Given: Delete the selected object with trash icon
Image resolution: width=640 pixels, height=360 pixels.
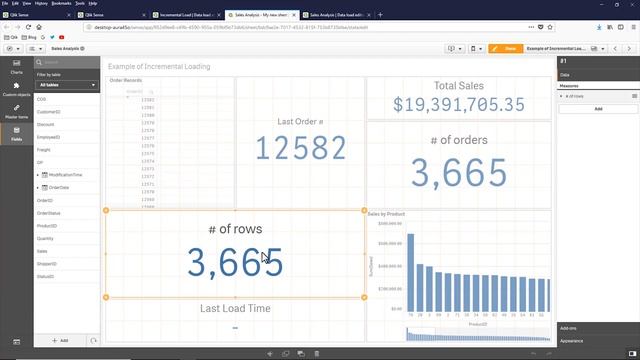Looking at the screenshot, I should pyautogui.click(x=317, y=353).
